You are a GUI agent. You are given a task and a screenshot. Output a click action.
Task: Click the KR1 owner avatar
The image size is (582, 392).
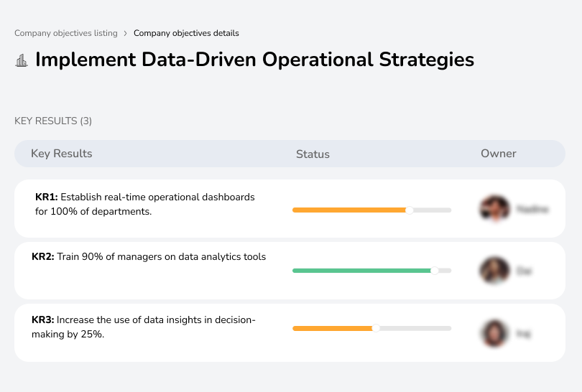tap(495, 208)
